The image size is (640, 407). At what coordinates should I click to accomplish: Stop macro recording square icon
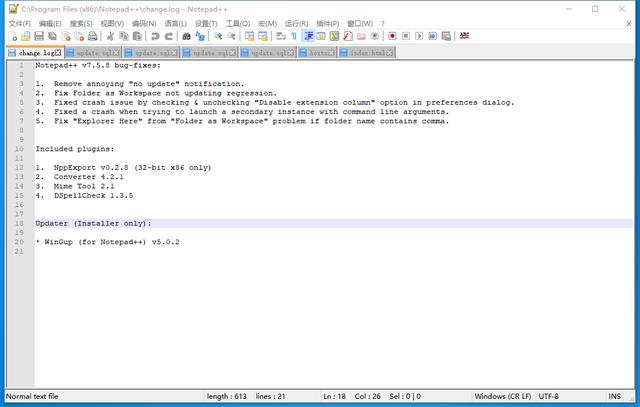[406, 36]
